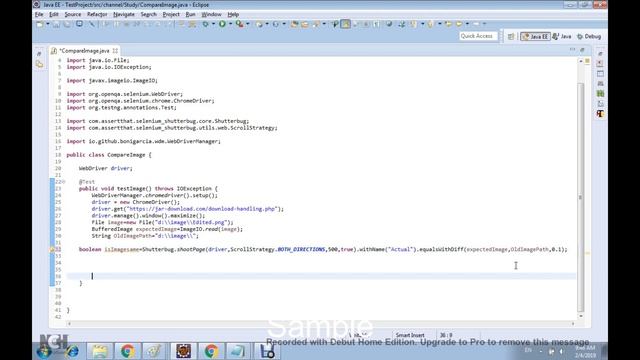This screenshot has height=360, width=640.
Task: Click the Open Task toolbar icon
Action: 305,24
